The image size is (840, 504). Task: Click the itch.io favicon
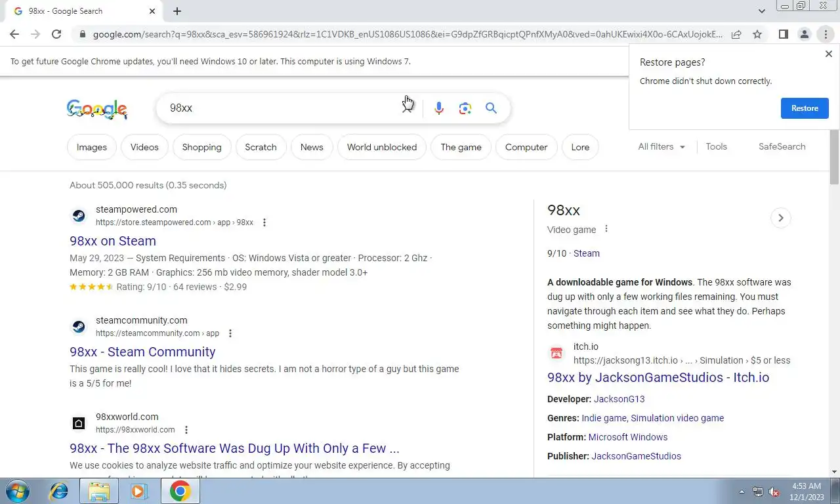coord(556,353)
